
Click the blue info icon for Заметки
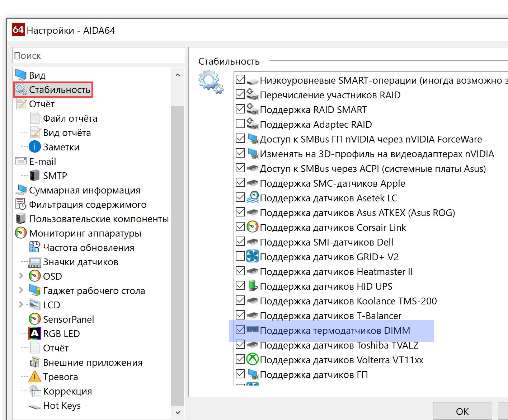[x=35, y=147]
